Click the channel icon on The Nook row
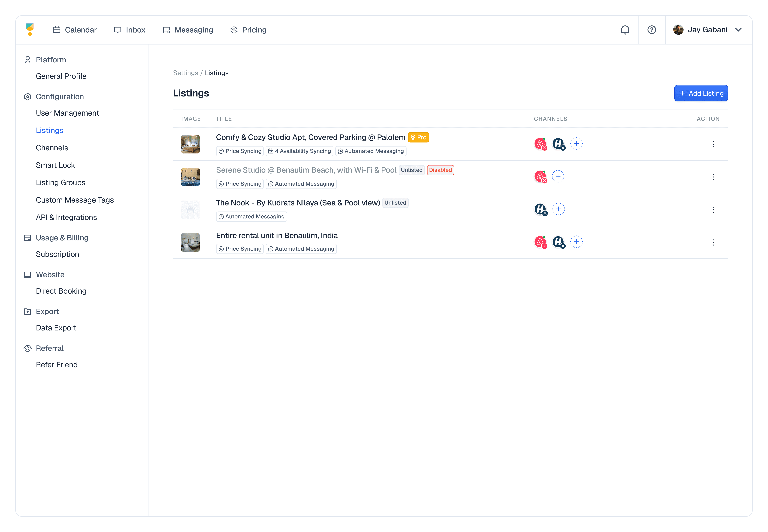 [x=540, y=209]
